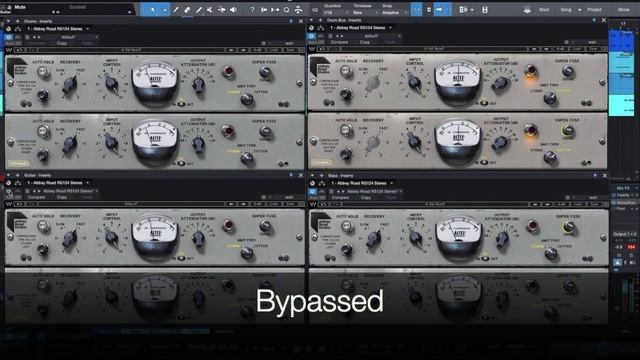
Task: Select the Arrow tool in top toolbar
Action: 152,10
